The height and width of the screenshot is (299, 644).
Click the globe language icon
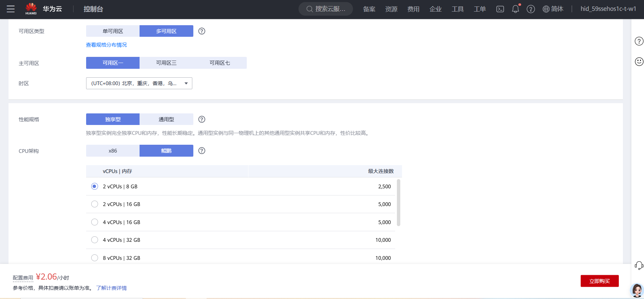pyautogui.click(x=546, y=9)
